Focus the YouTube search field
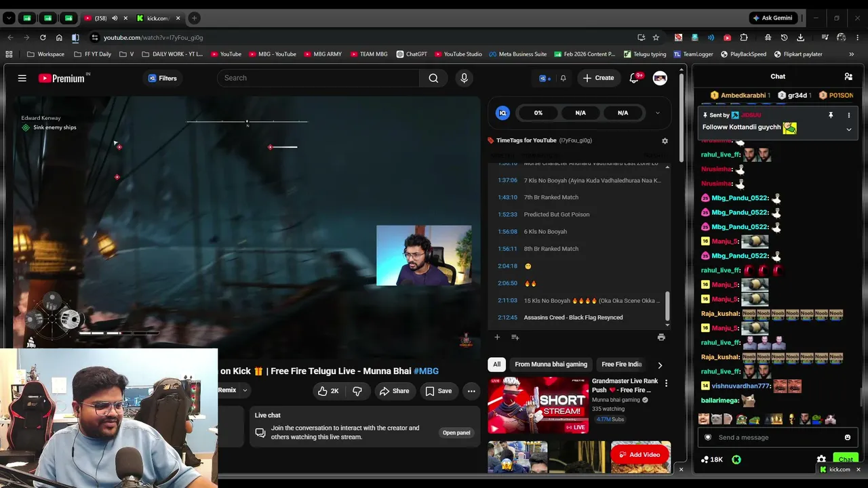Image resolution: width=868 pixels, height=488 pixels. point(319,78)
